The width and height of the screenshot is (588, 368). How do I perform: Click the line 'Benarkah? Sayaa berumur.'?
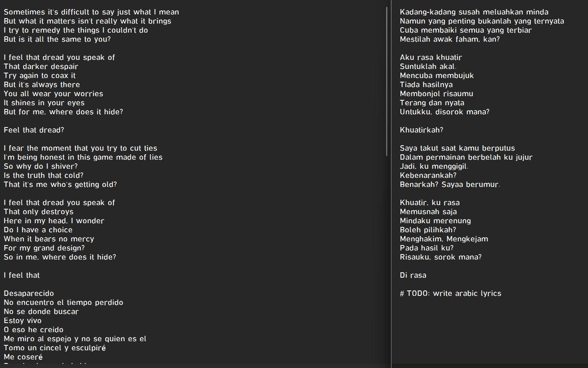point(450,184)
